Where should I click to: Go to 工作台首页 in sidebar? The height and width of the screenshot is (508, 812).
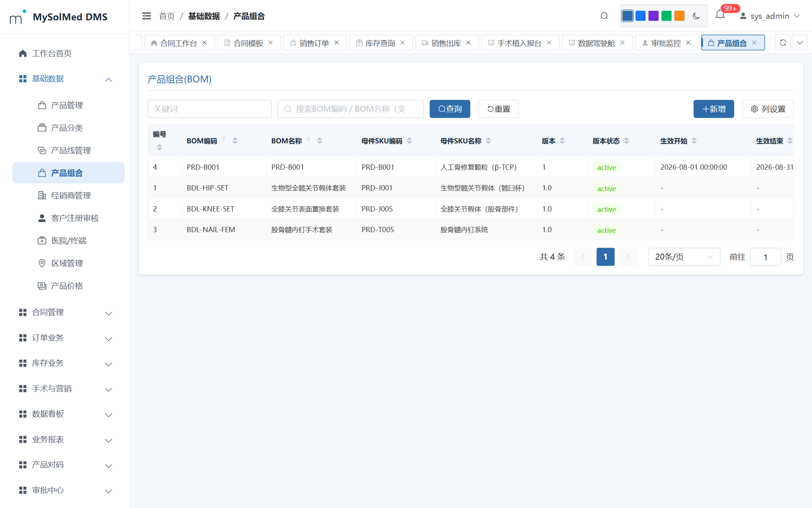pos(68,53)
